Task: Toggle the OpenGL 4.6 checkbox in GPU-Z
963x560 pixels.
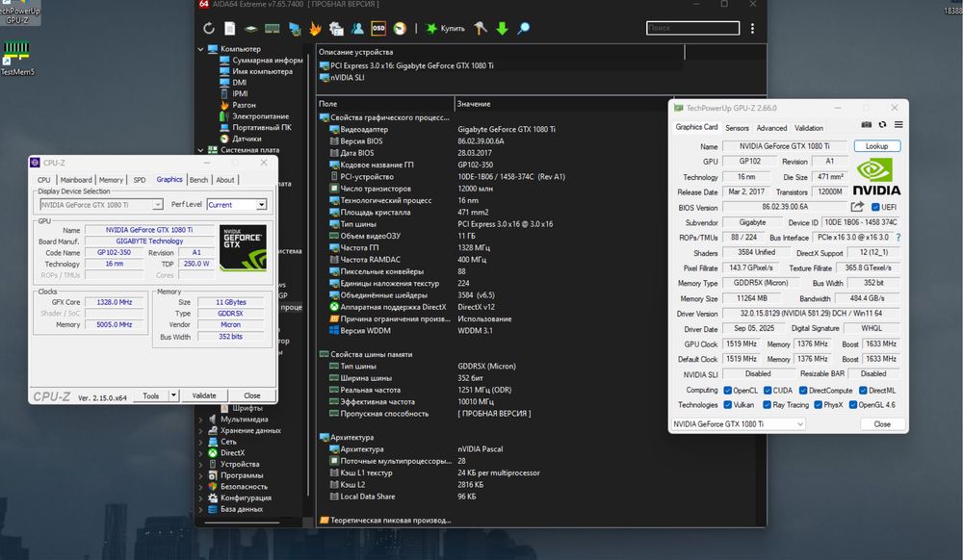Action: [x=852, y=405]
